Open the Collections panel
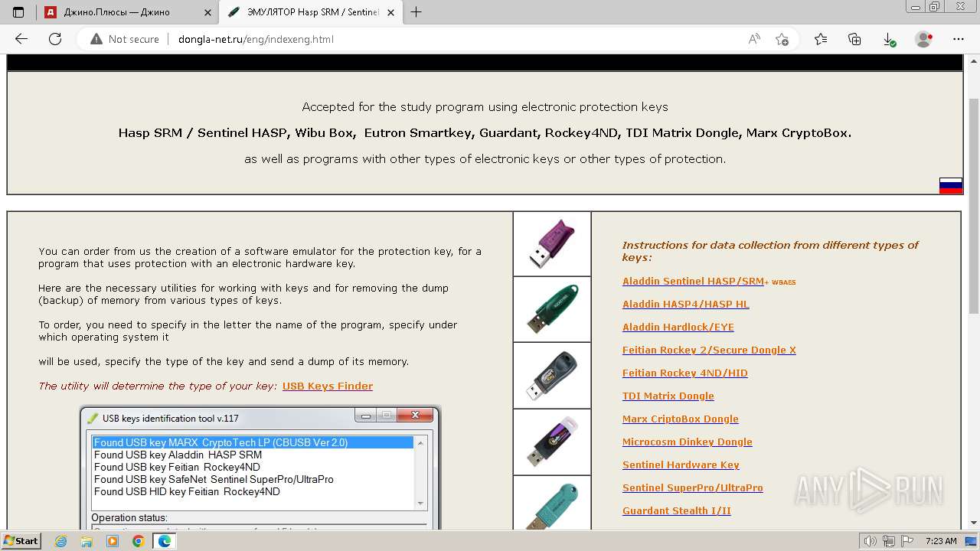The image size is (980, 551). pos(854,39)
